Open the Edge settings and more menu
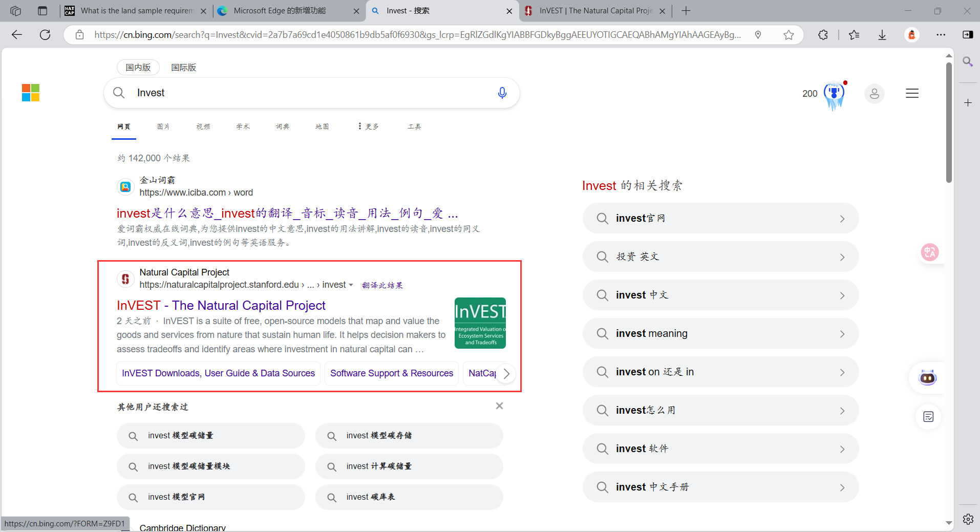The width and height of the screenshot is (980, 532). tap(941, 35)
